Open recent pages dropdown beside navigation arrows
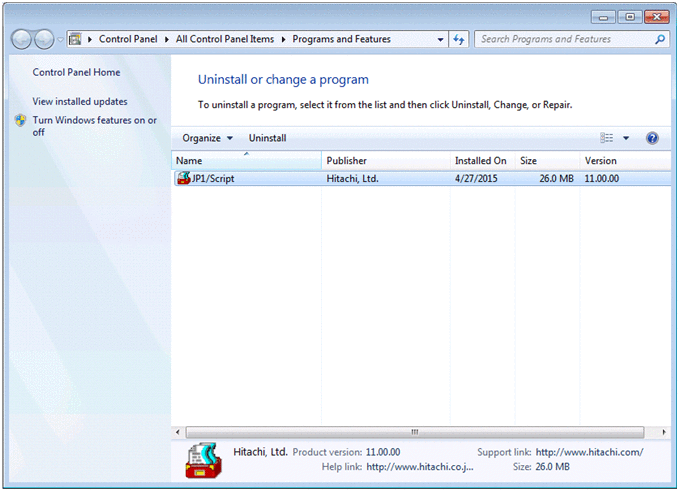 coord(60,39)
